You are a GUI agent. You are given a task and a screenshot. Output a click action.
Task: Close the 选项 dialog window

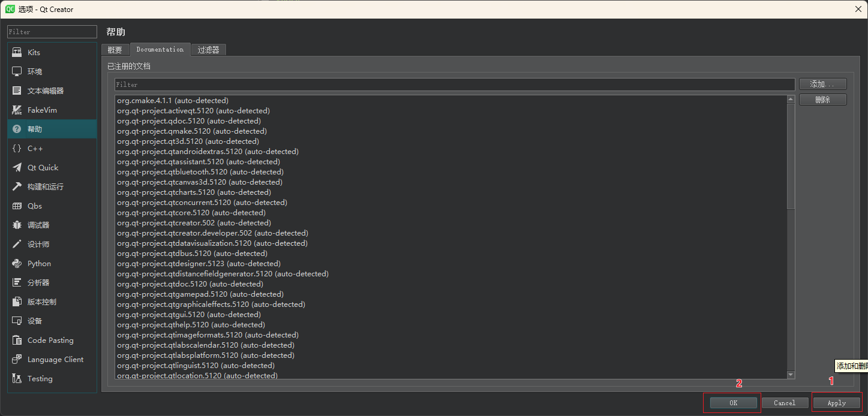(857, 9)
